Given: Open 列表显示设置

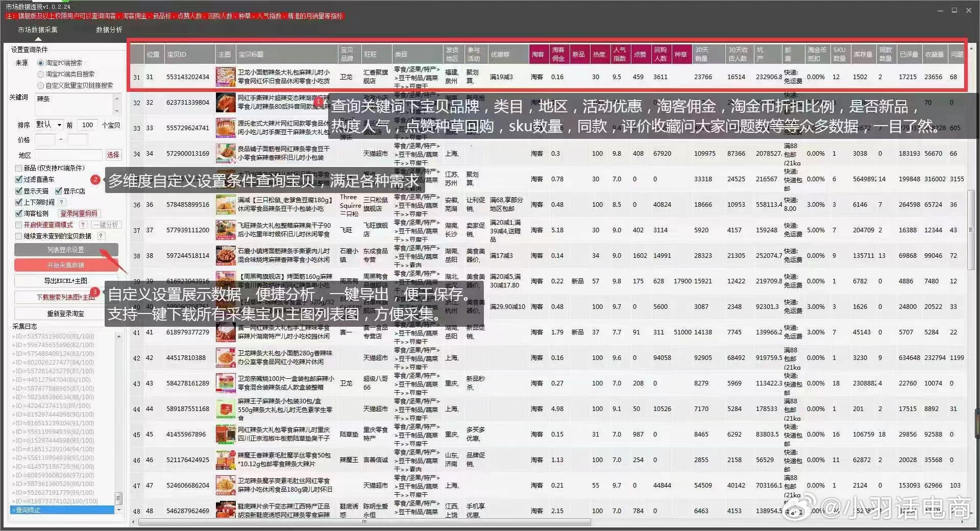Looking at the screenshot, I should (66, 250).
